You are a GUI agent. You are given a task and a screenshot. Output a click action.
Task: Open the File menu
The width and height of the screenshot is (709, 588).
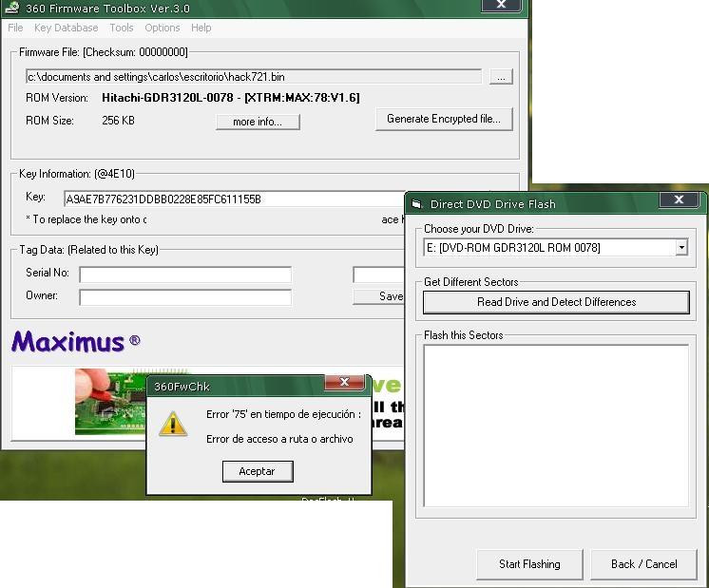(15, 28)
